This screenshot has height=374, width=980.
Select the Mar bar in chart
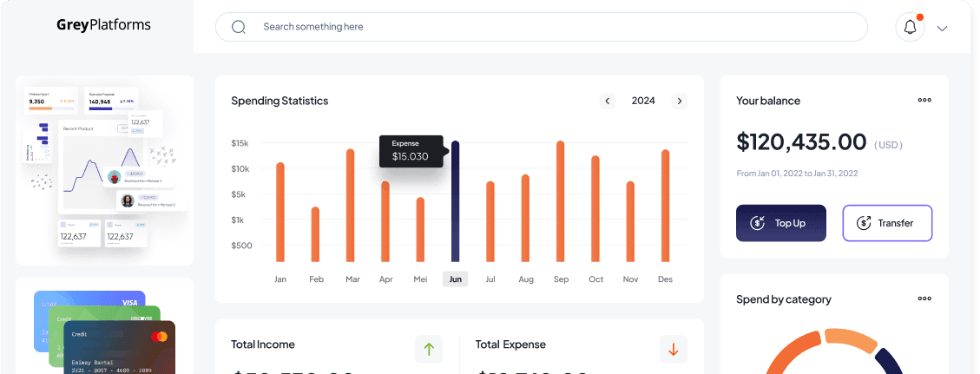pos(351,206)
